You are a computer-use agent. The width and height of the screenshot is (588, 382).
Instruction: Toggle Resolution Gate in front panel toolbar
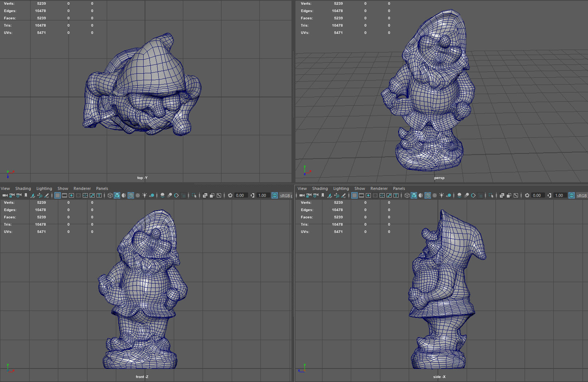(x=71, y=195)
